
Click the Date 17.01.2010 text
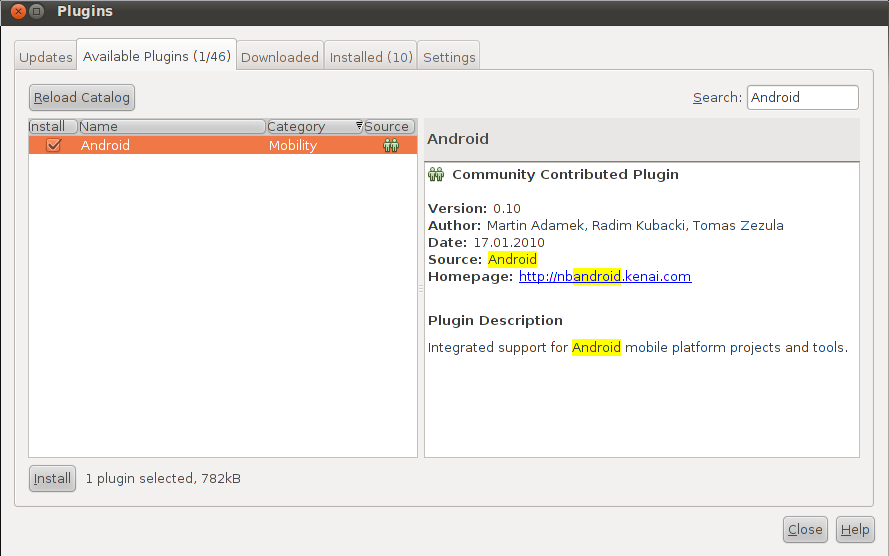click(486, 243)
